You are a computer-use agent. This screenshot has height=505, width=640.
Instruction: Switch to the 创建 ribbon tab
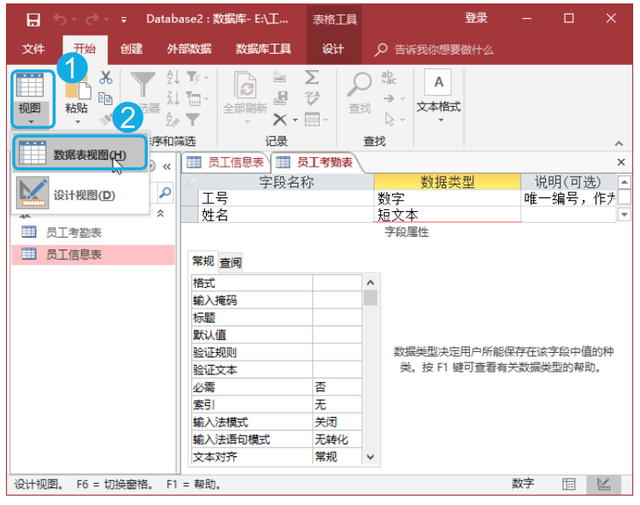coord(131,49)
